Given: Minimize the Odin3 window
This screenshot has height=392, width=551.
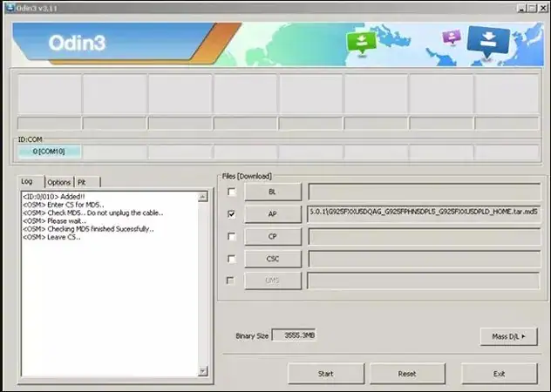Looking at the screenshot, I should [x=521, y=8].
